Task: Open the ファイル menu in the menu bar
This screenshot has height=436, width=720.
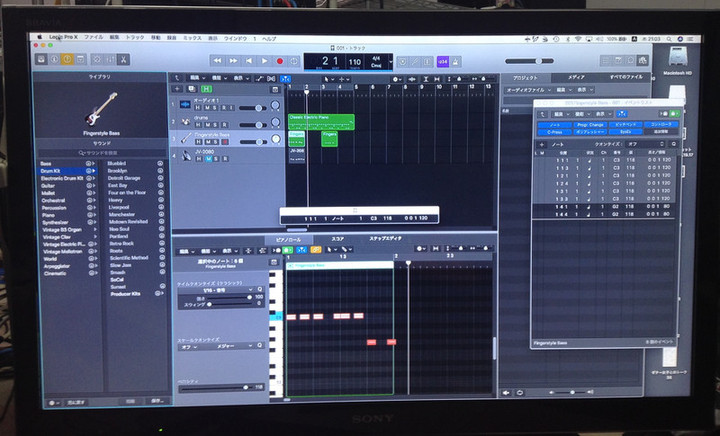Action: coord(93,36)
